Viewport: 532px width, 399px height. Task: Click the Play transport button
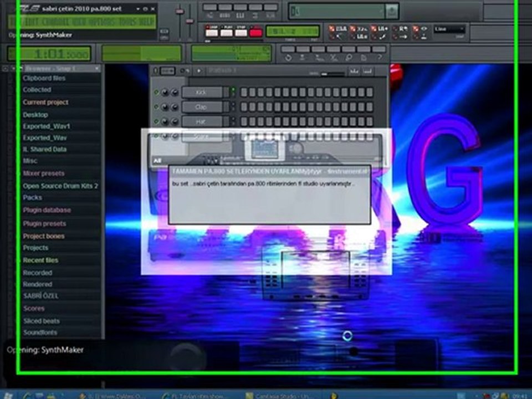click(226, 33)
